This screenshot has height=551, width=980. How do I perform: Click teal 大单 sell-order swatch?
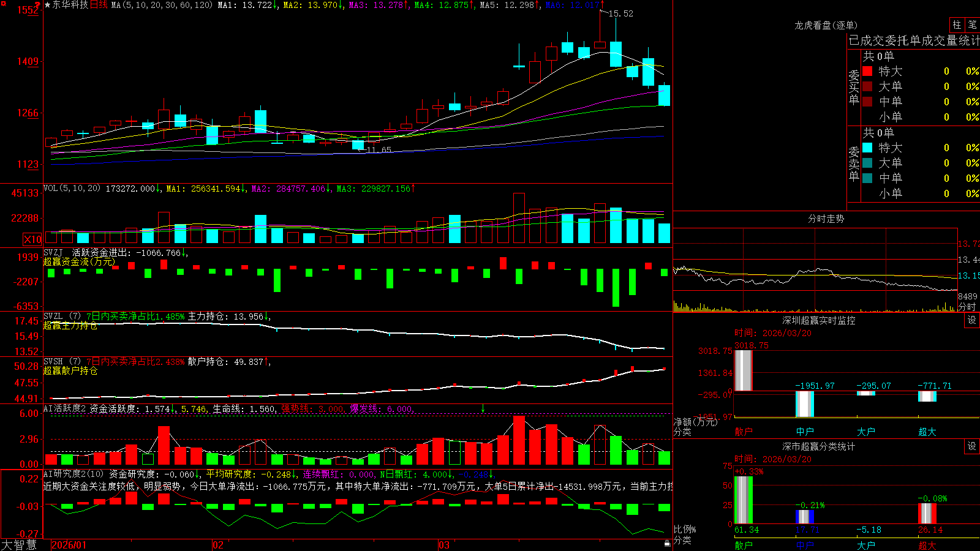click(867, 163)
